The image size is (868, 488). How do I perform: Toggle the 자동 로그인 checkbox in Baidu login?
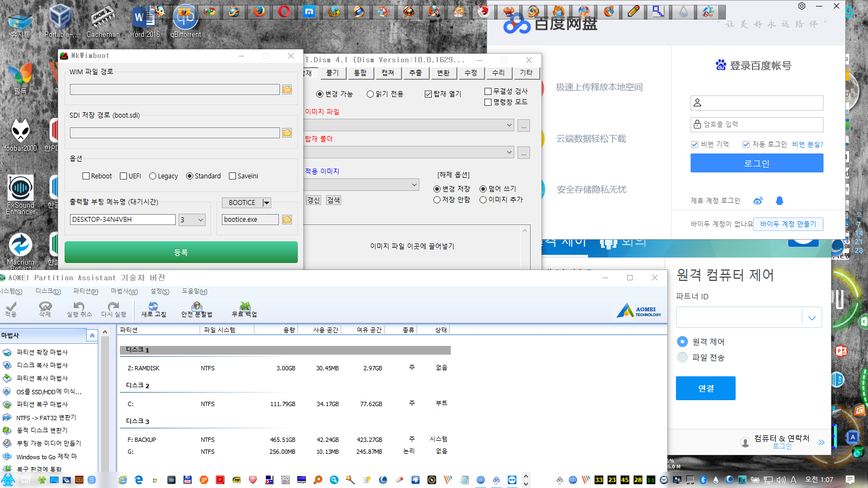coord(746,144)
